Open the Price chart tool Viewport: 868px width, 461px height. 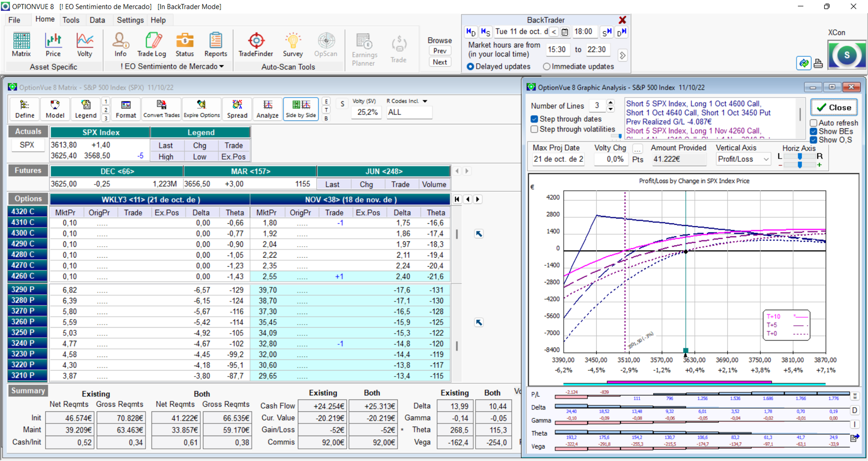click(x=53, y=45)
